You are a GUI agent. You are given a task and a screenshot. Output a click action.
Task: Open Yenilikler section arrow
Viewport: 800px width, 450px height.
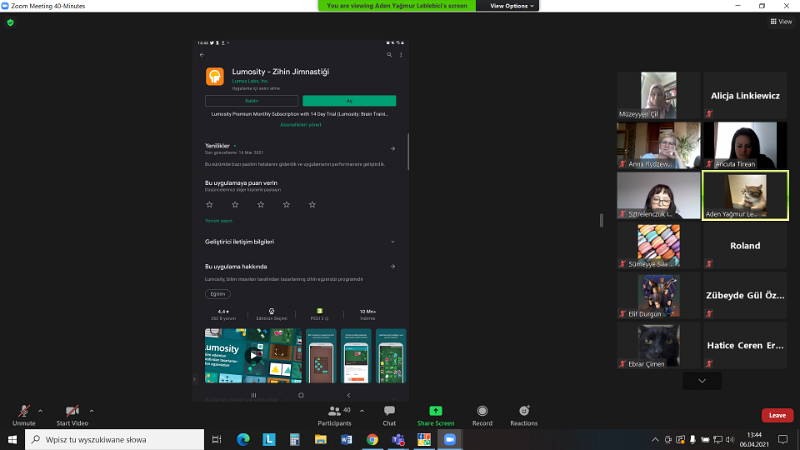click(393, 148)
